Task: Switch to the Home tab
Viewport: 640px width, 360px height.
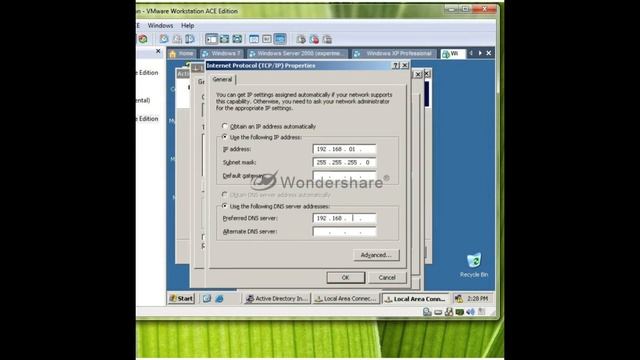Action: tap(182, 53)
